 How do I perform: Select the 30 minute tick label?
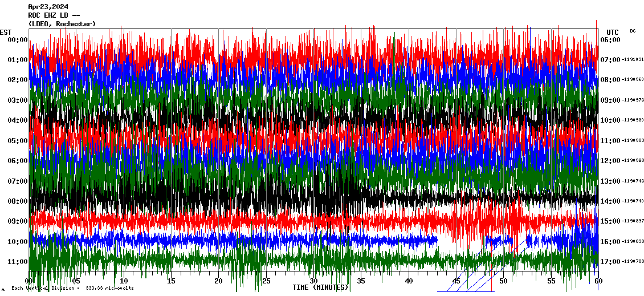[x=313, y=281]
